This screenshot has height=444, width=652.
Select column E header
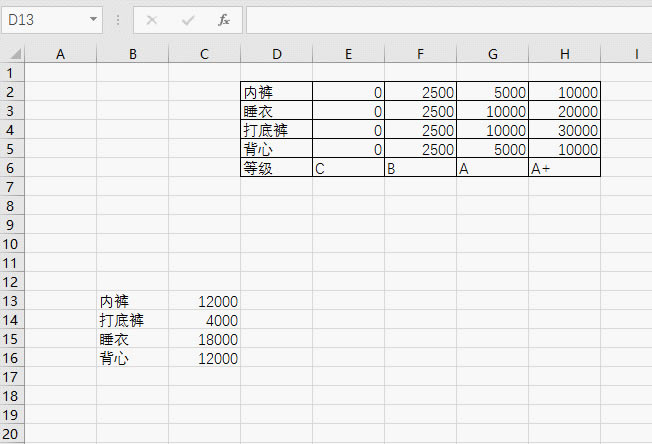point(348,54)
